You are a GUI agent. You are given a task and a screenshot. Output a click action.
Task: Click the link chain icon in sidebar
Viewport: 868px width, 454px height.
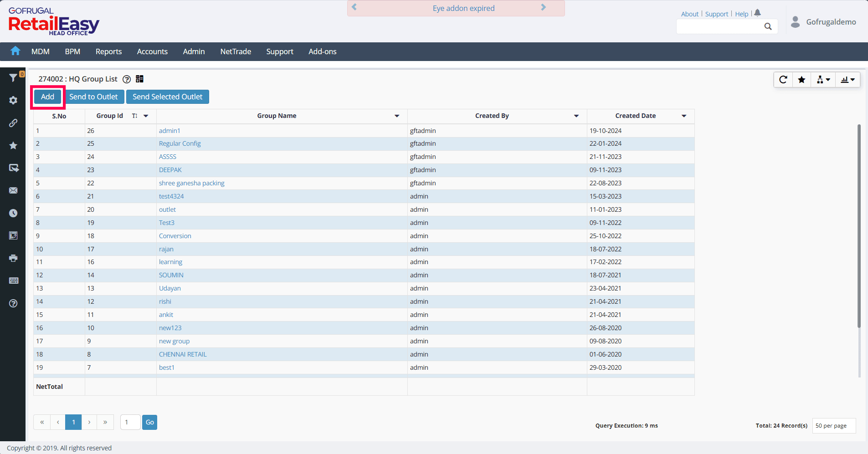pyautogui.click(x=13, y=123)
